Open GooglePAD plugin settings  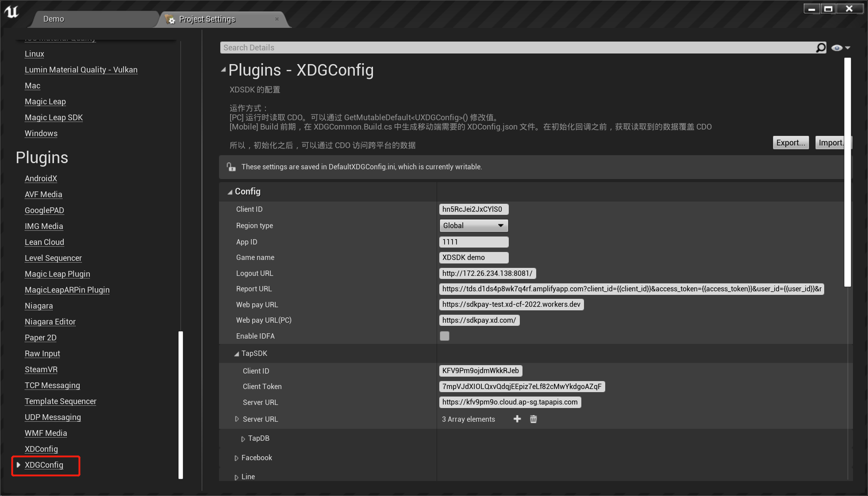coord(44,210)
